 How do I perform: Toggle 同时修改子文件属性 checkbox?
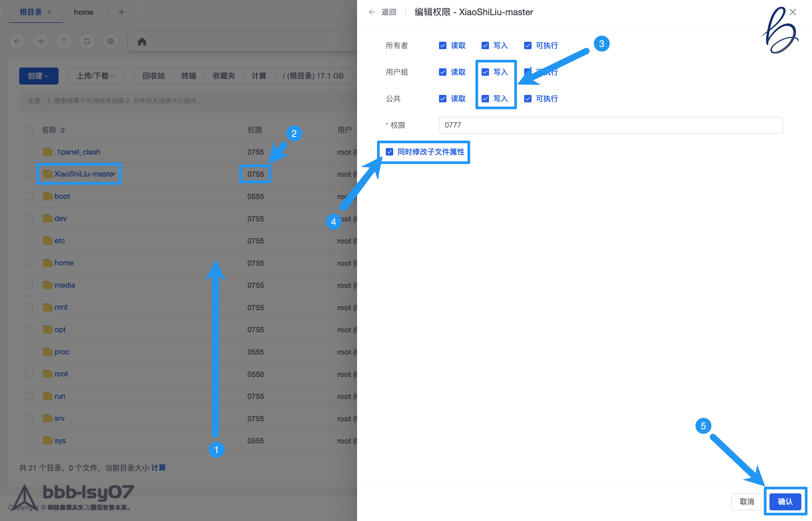390,152
